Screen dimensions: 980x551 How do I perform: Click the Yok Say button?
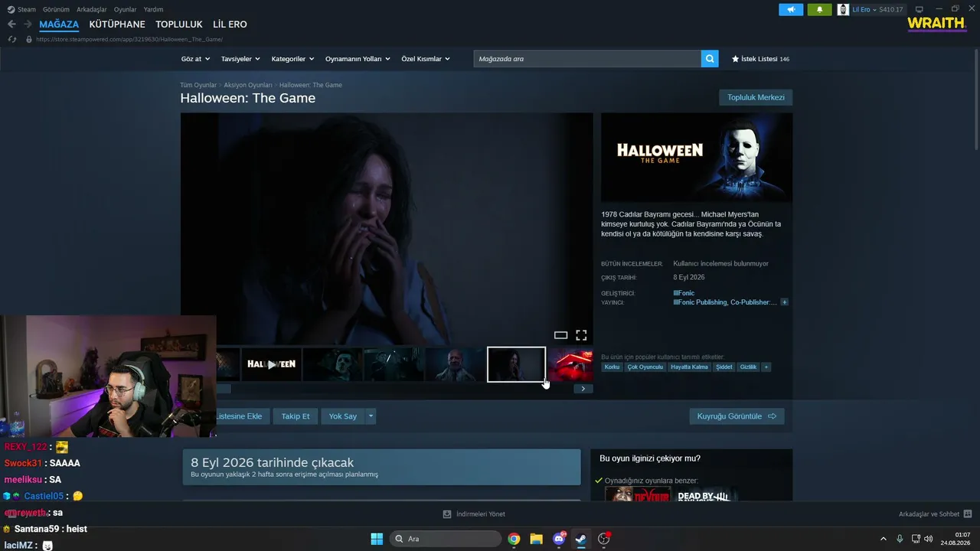(x=343, y=416)
